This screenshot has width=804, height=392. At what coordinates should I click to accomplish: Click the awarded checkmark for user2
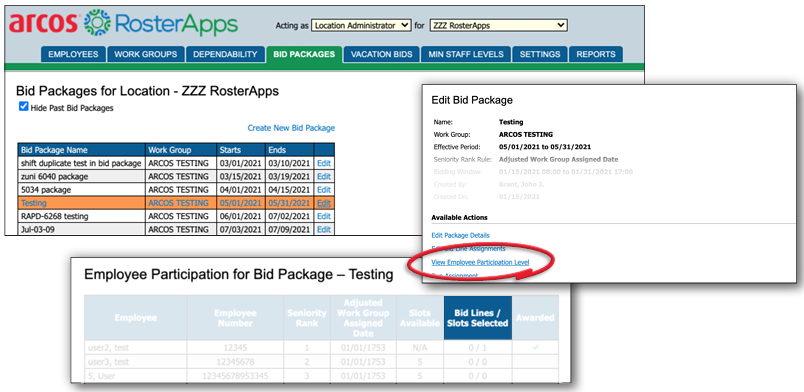click(536, 347)
